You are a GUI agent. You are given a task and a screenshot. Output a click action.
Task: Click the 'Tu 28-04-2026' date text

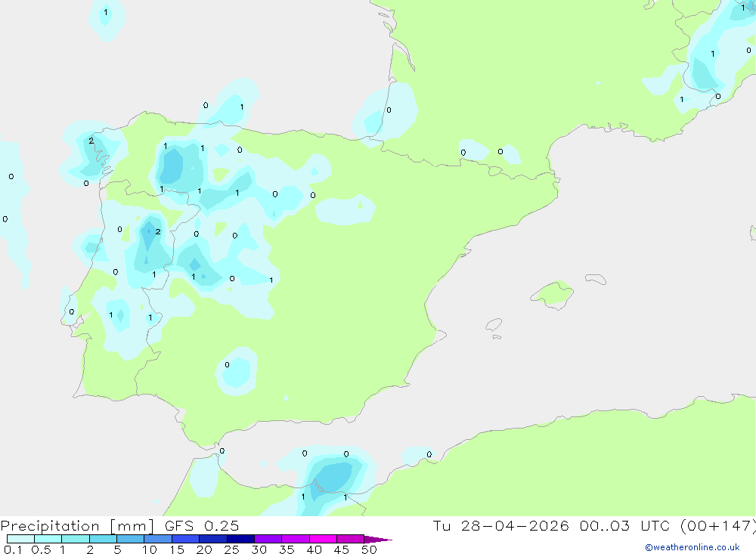pos(500,525)
